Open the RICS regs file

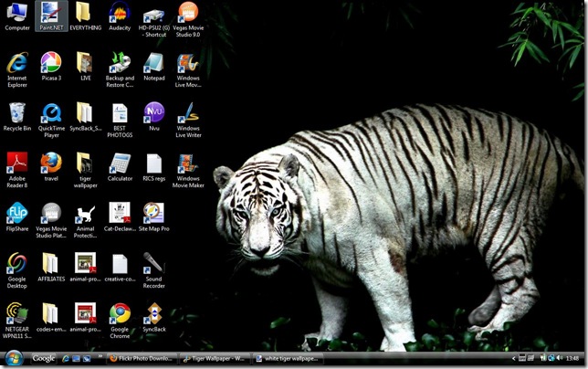coord(154,167)
